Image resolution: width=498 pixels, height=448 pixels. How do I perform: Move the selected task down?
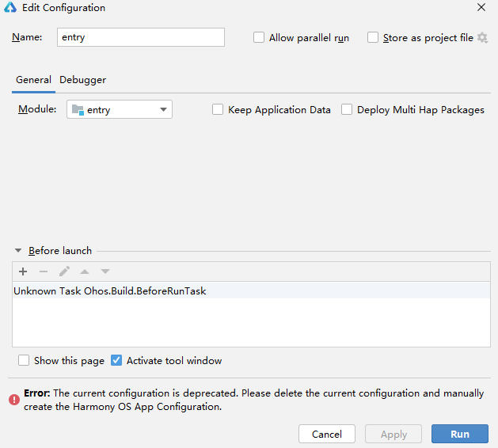[105, 271]
